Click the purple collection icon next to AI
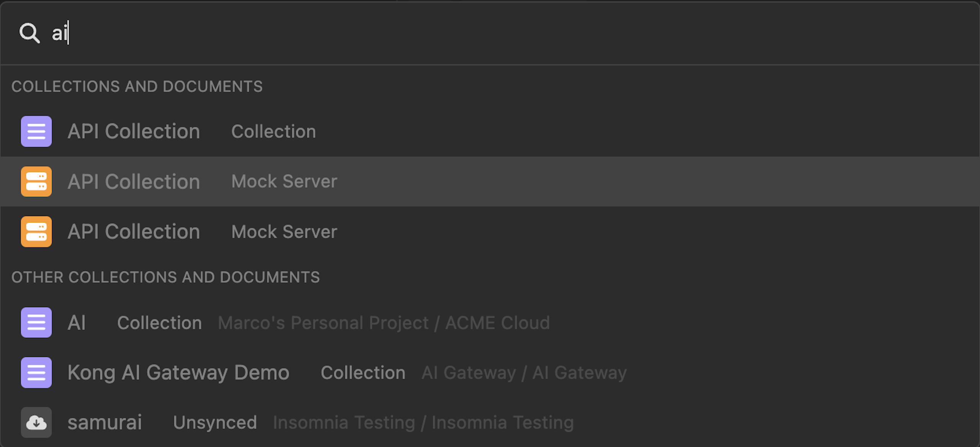980x447 pixels. (x=36, y=323)
